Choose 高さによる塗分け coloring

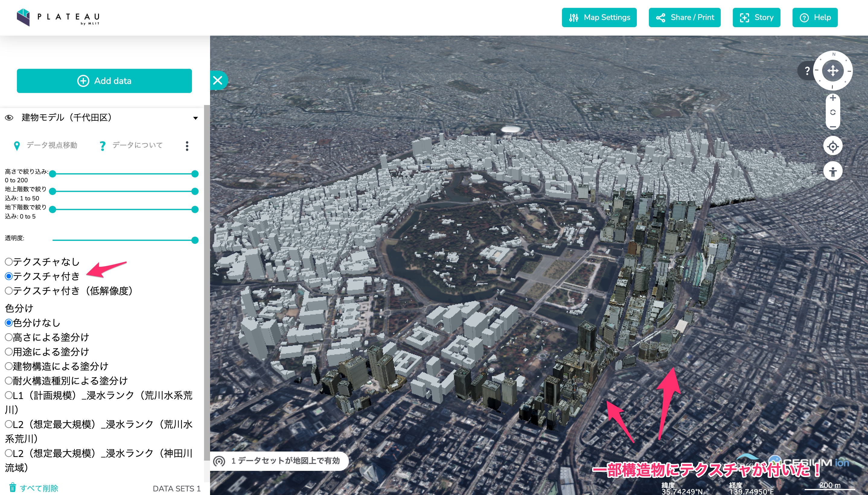9,337
